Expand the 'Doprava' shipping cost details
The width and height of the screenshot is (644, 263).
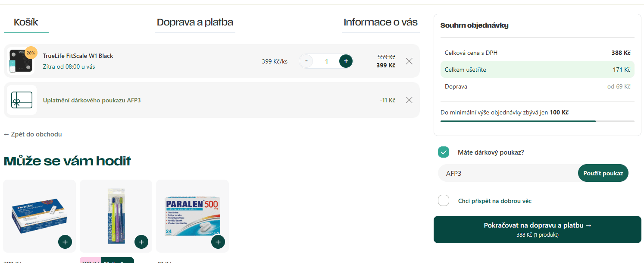tap(537, 86)
